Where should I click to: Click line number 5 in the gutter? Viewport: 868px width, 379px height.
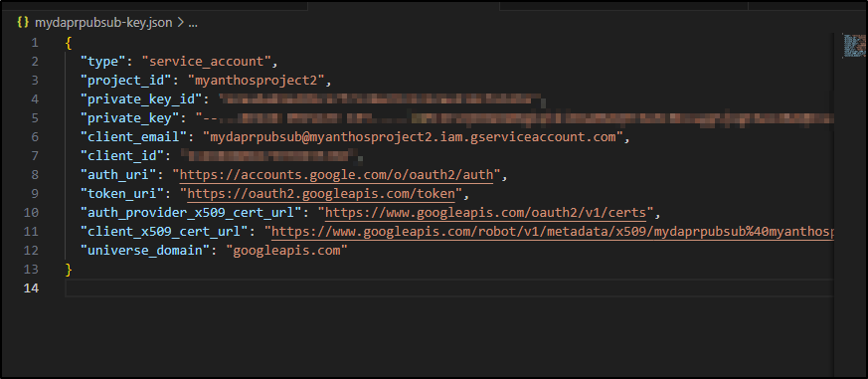36,118
